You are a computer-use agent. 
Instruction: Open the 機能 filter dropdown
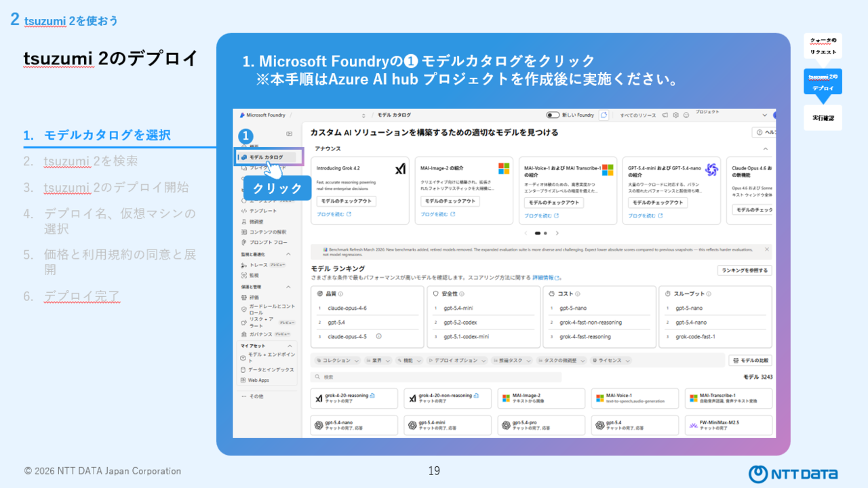click(x=410, y=361)
